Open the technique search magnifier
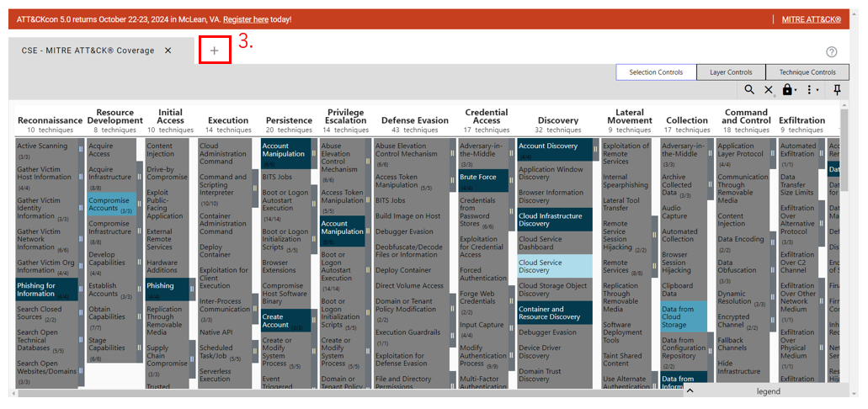868x409 pixels. coord(749,90)
